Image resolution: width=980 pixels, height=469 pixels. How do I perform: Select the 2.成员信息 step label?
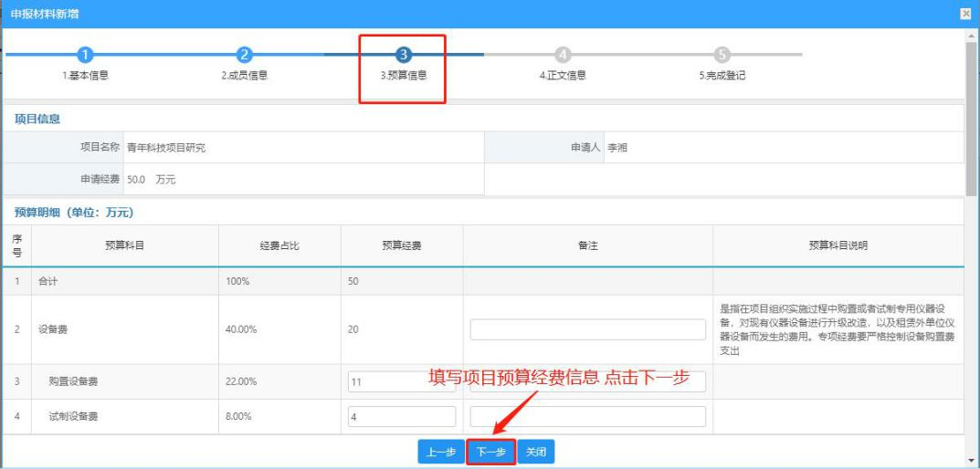point(245,76)
